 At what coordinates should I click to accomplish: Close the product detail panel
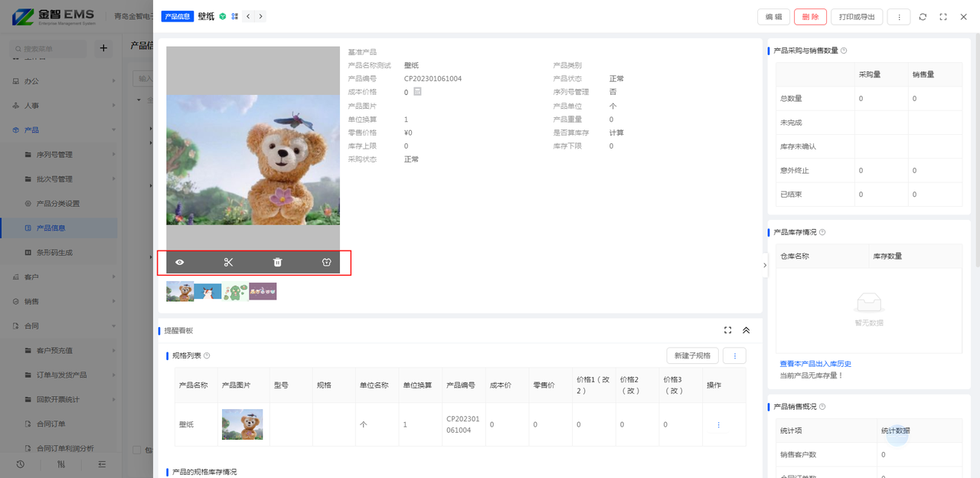tap(964, 17)
